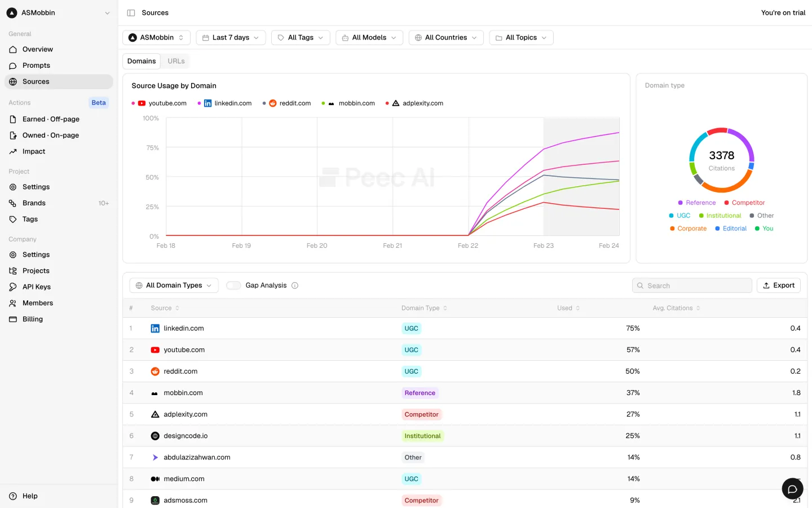Sort table by Domain Type header
Image resolution: width=812 pixels, height=508 pixels.
(424, 308)
